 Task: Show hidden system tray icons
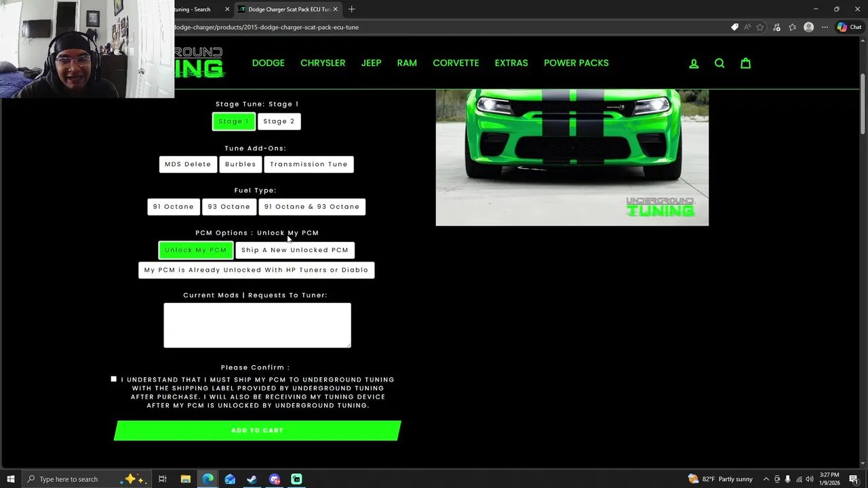click(x=766, y=479)
